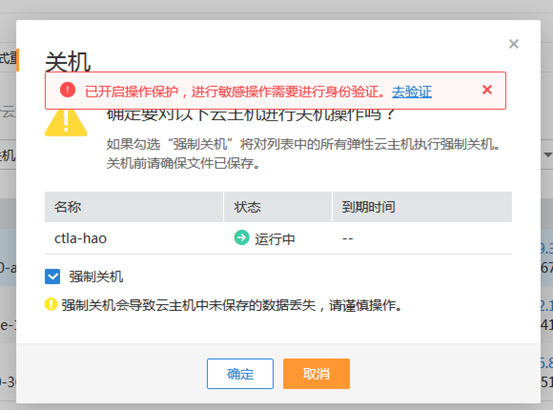This screenshot has height=410, width=553.
Task: Select the 状态 column header
Action: point(278,207)
